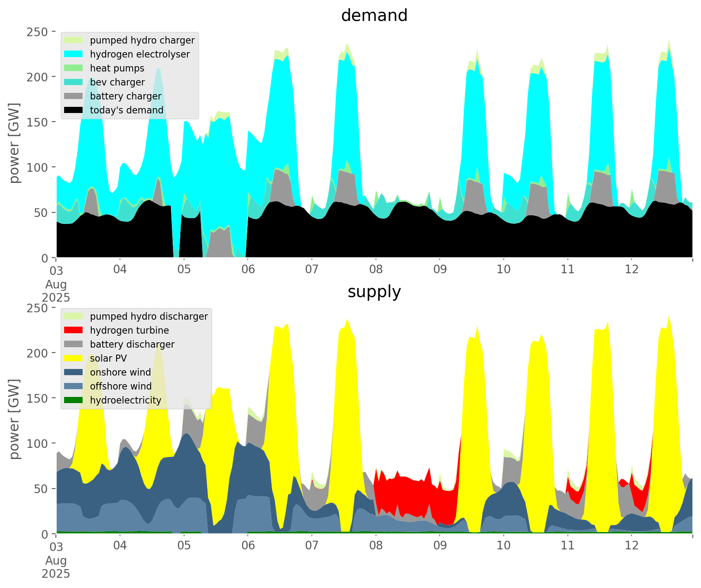Click the pumped hydro discharger legend swatch
This screenshot has height=588, width=701.
point(74,316)
